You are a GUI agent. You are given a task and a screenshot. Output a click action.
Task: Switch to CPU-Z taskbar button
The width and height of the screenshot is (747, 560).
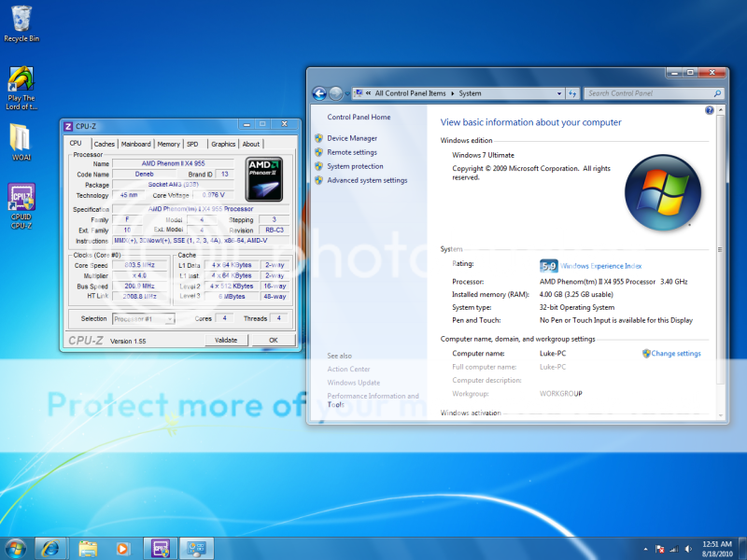(x=160, y=549)
